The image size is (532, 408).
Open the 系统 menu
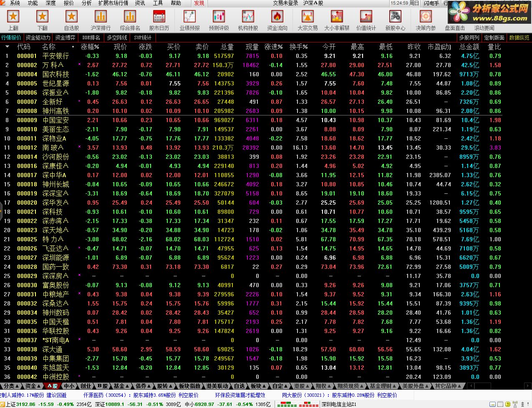point(15,3)
